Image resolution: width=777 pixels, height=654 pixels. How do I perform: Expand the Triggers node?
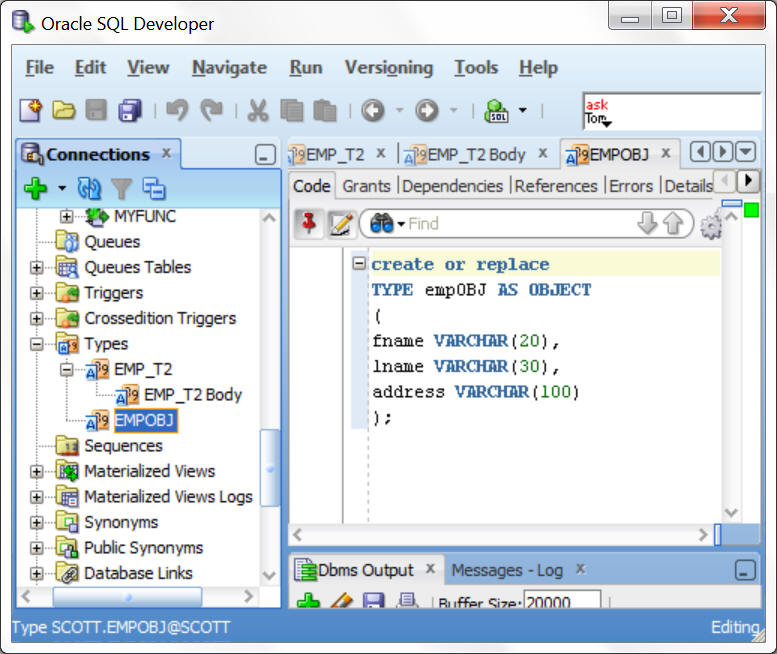pos(36,293)
